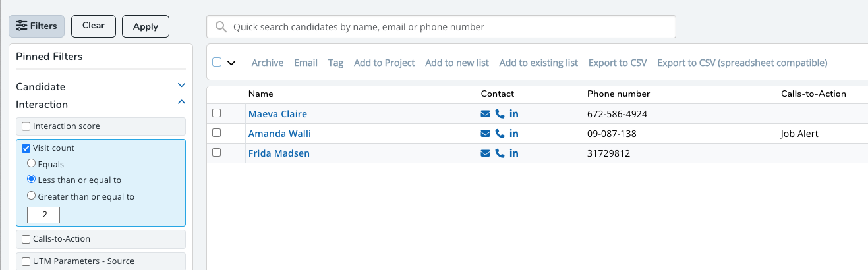Click email icon for Maeva Claire
Viewport: 868px width, 270px height.
click(x=486, y=114)
